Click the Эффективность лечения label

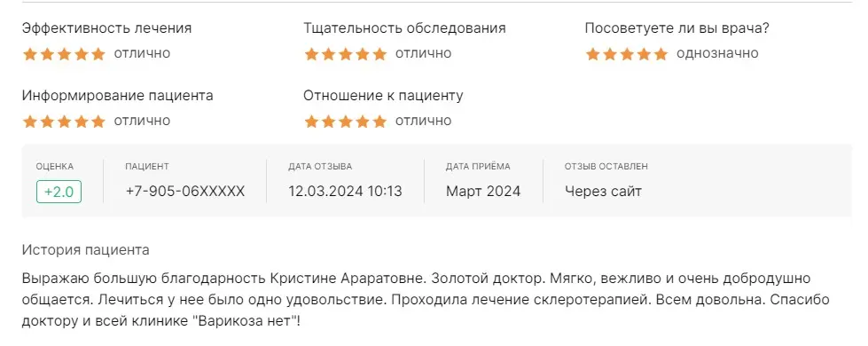click(x=107, y=28)
